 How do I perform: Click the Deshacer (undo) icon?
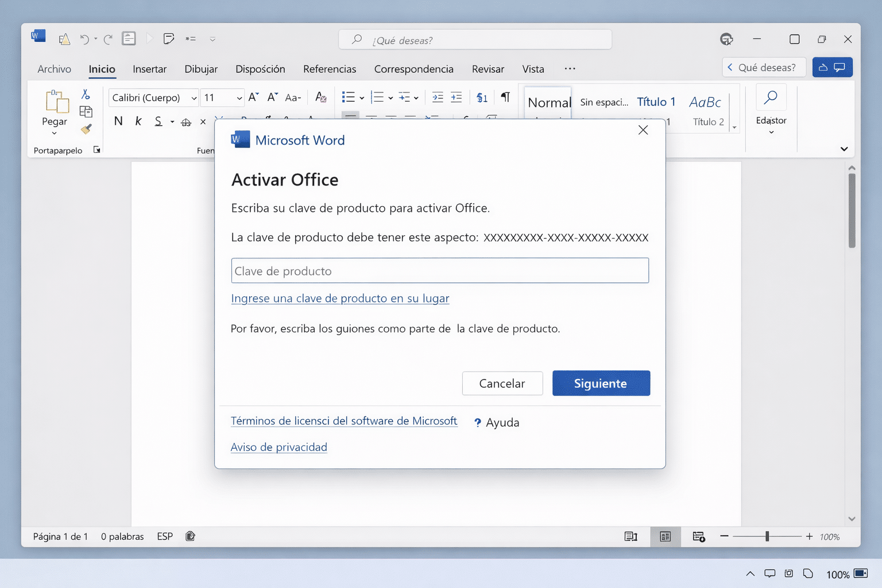[83, 38]
